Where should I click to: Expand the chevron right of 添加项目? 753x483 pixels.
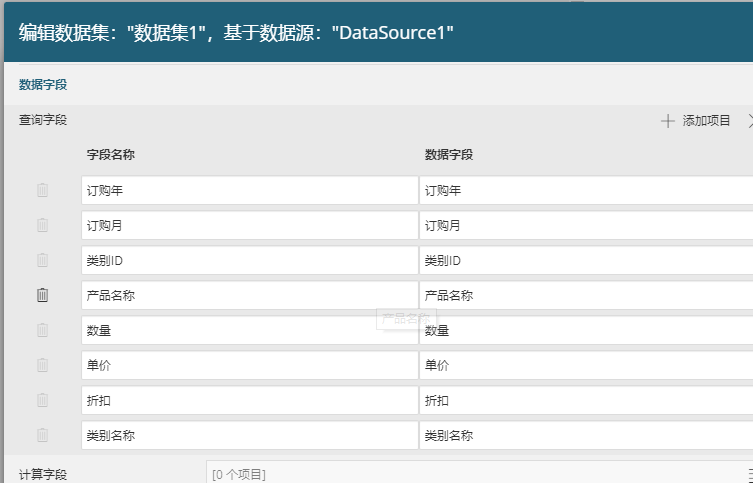click(x=749, y=121)
